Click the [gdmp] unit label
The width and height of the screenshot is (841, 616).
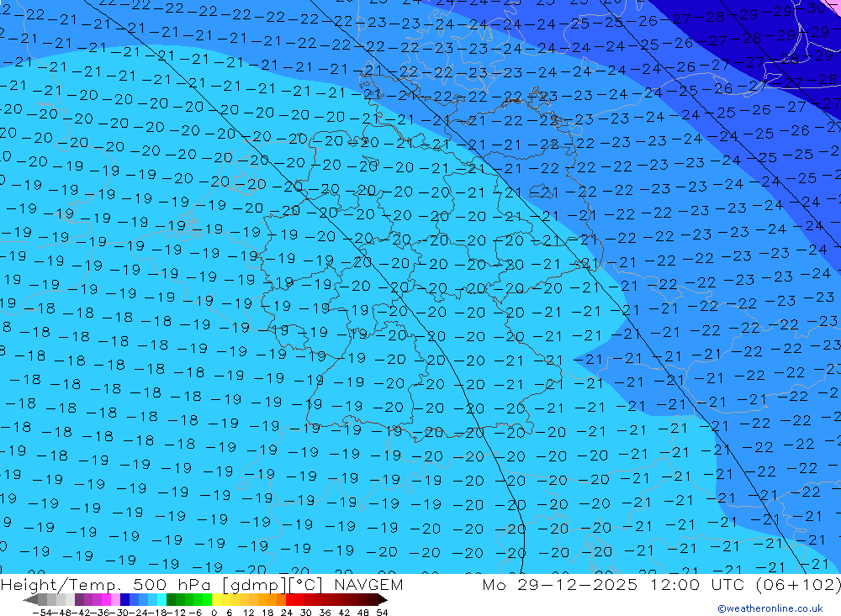[x=253, y=585]
